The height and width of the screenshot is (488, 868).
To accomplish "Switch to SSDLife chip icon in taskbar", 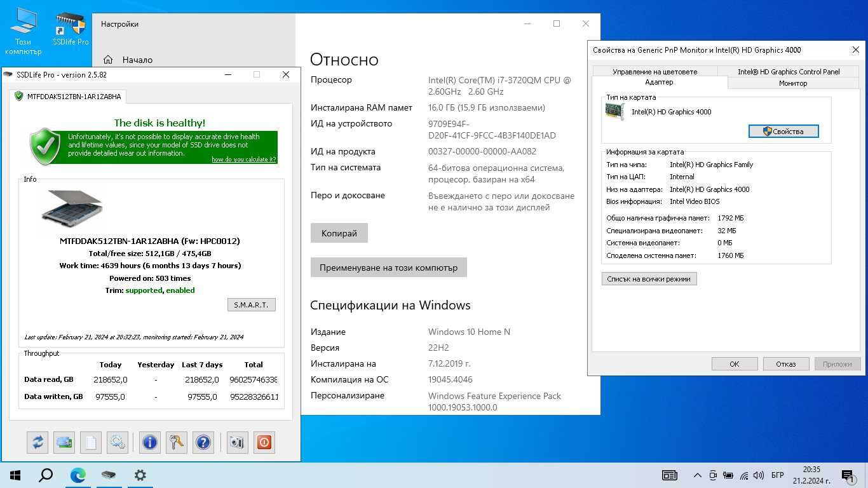I will pyautogui.click(x=109, y=475).
